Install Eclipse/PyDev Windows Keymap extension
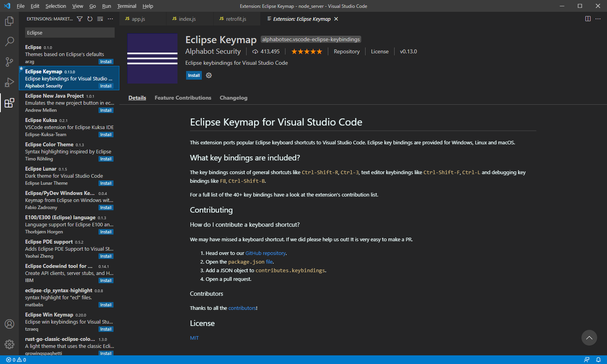The height and width of the screenshot is (364, 607). pyautogui.click(x=106, y=207)
